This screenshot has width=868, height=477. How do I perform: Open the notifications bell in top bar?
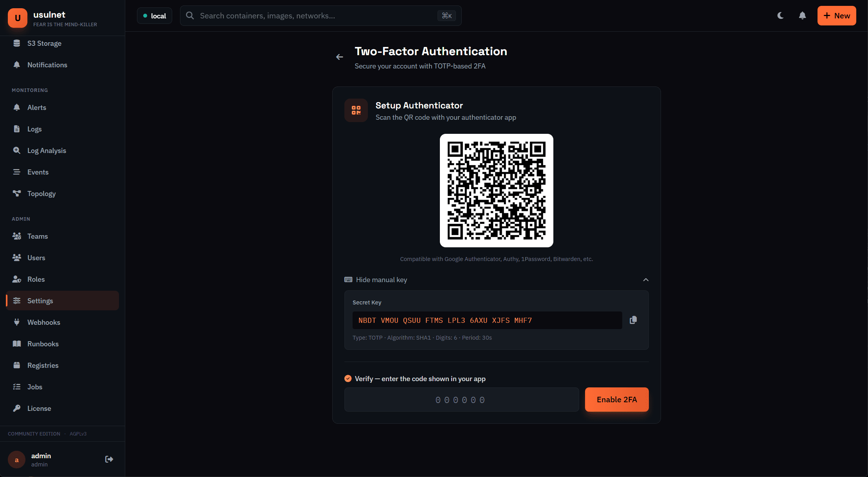(802, 16)
